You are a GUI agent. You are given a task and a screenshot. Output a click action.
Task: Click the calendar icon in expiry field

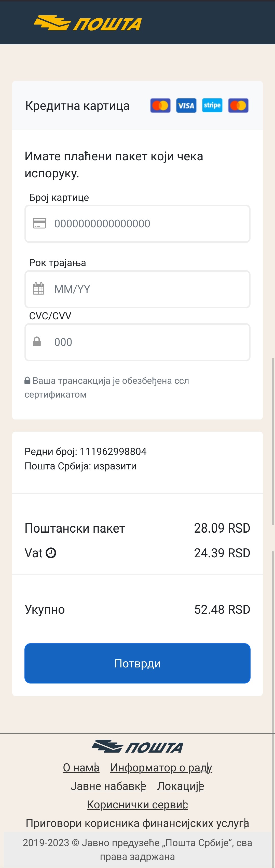38,289
